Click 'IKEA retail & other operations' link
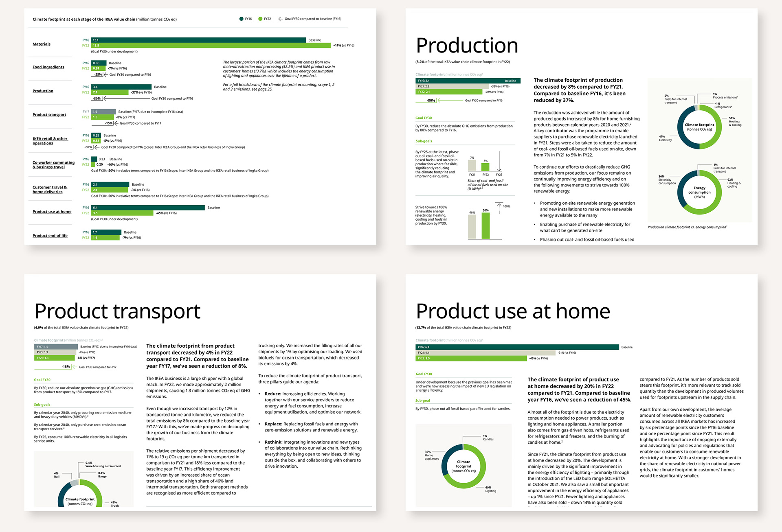 pyautogui.click(x=50, y=141)
